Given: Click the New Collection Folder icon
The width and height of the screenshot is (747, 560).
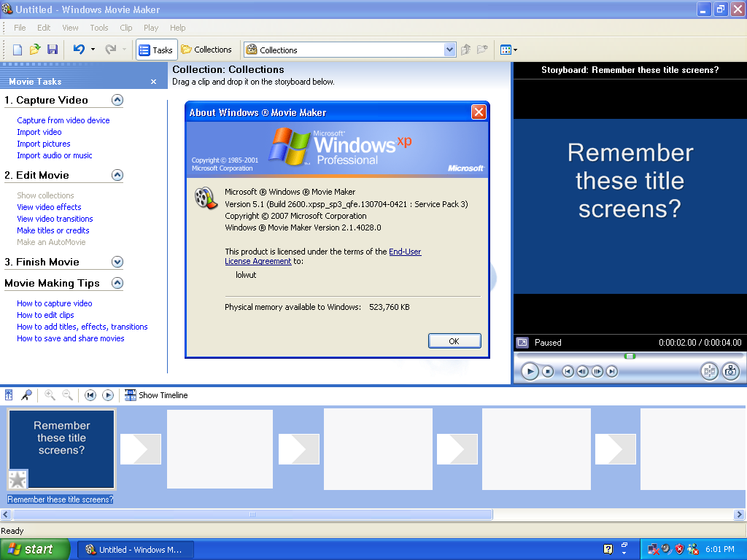Looking at the screenshot, I should tap(483, 50).
